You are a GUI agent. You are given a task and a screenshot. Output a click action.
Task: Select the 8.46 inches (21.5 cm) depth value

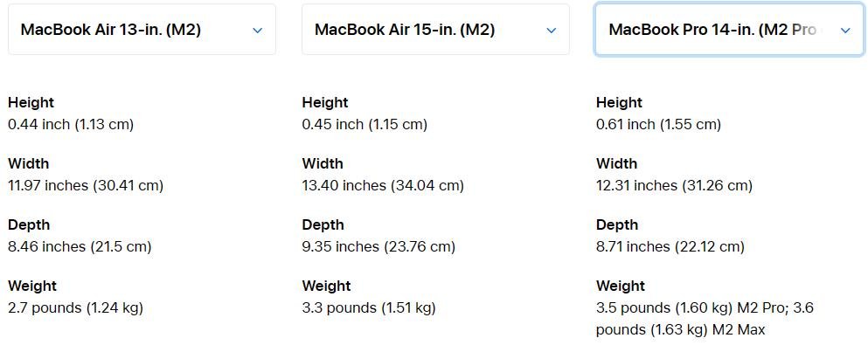pos(80,246)
